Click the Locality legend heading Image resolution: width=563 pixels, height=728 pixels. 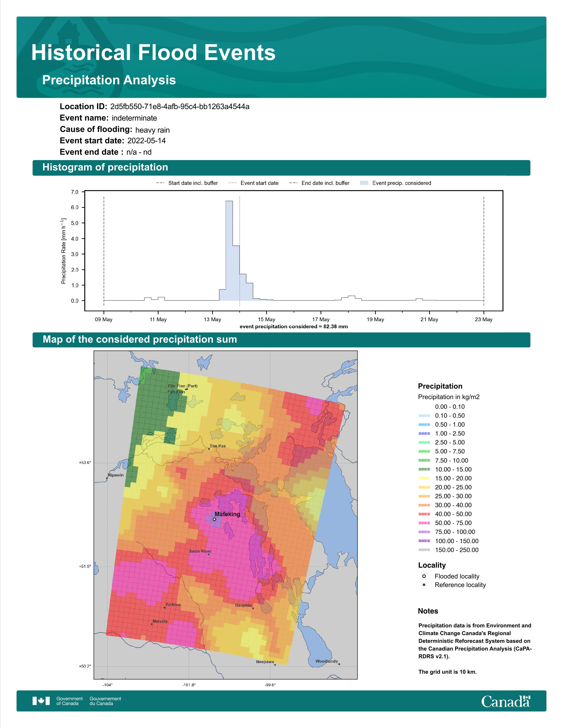(432, 565)
